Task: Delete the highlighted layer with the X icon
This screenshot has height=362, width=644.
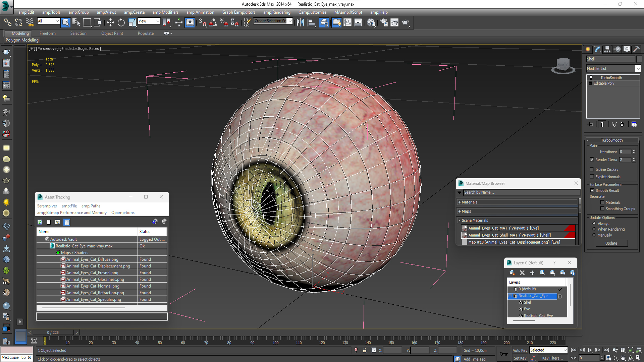Action: pos(522,273)
